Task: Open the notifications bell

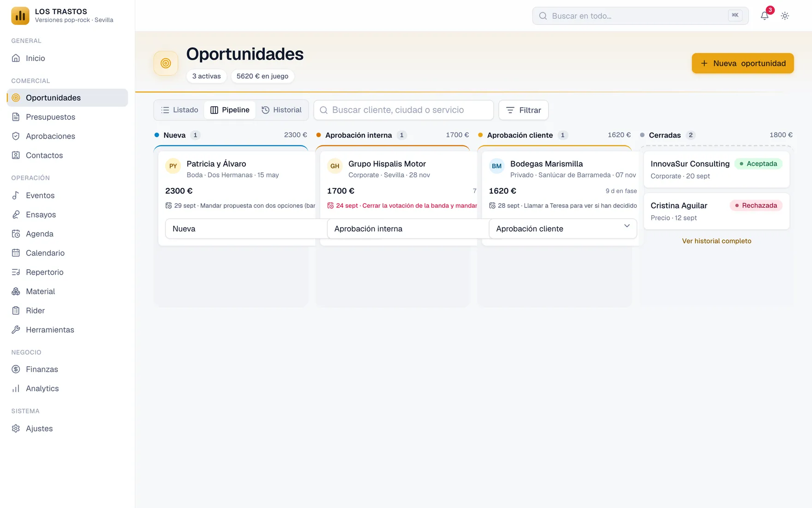Action: pos(764,16)
